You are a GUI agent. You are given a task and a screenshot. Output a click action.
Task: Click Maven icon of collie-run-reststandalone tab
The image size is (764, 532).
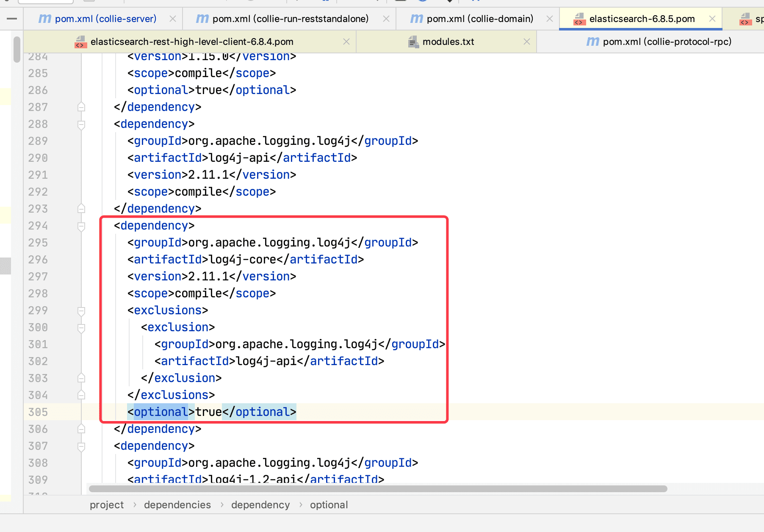pyautogui.click(x=202, y=19)
